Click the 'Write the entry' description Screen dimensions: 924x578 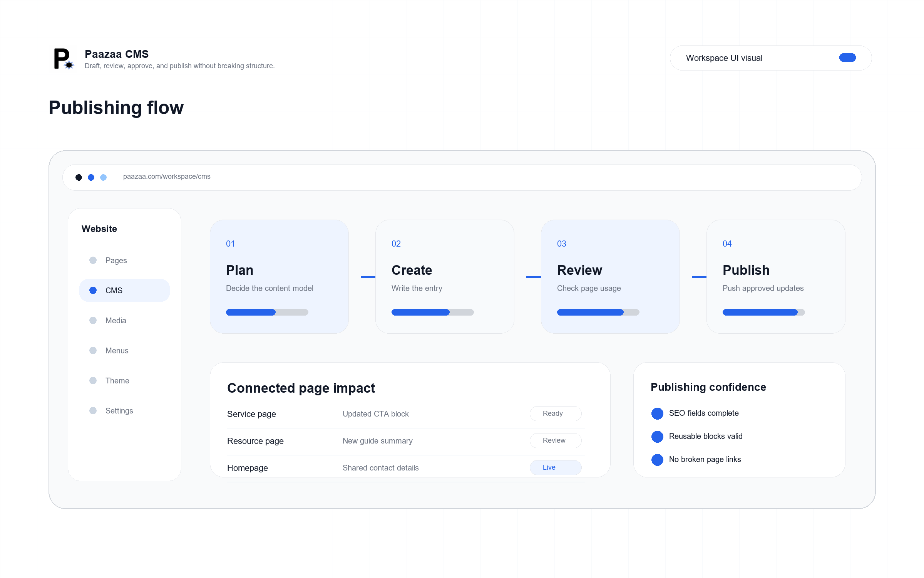[417, 288]
